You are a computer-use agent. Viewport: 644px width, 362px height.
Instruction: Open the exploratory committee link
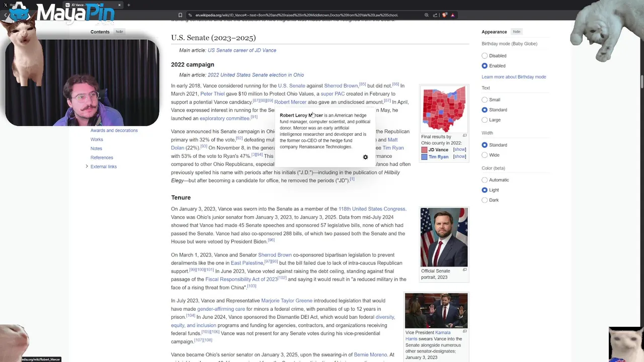(x=224, y=119)
